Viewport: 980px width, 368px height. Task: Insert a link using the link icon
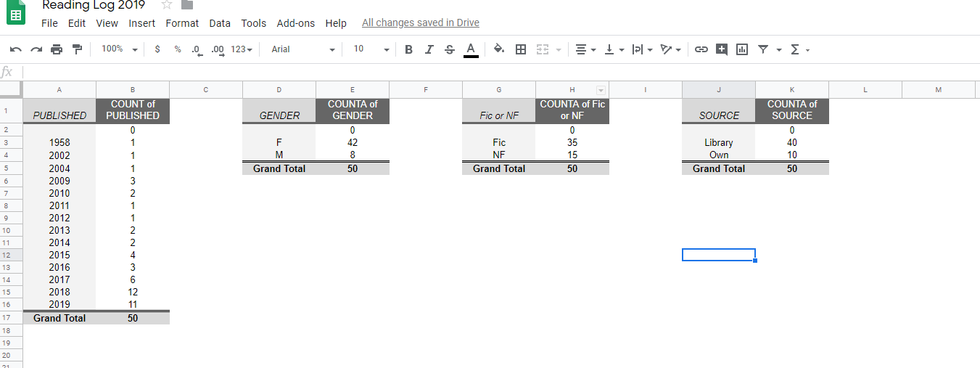click(701, 49)
